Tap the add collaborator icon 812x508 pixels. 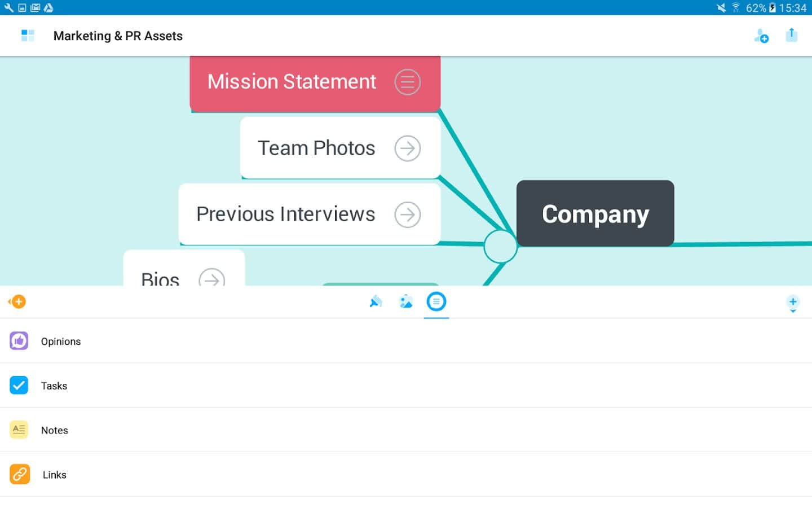click(x=761, y=36)
